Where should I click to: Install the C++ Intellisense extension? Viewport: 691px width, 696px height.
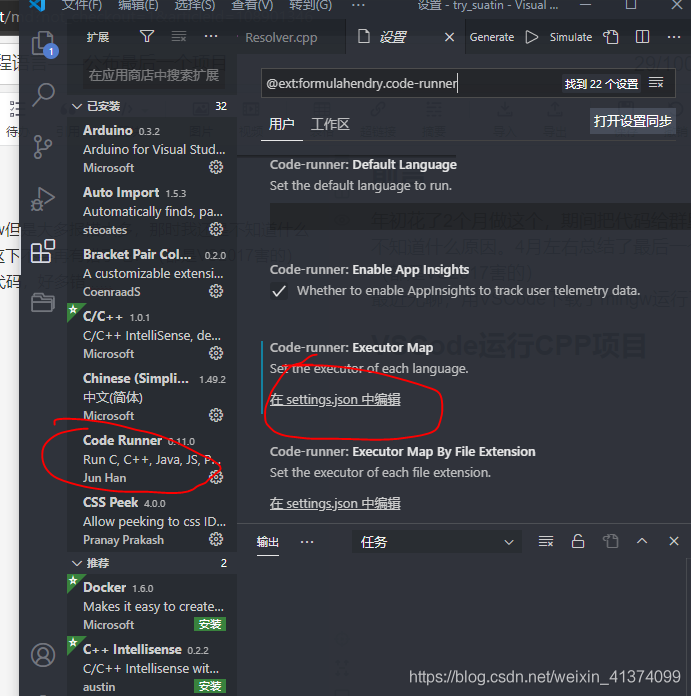pyautogui.click(x=210, y=686)
